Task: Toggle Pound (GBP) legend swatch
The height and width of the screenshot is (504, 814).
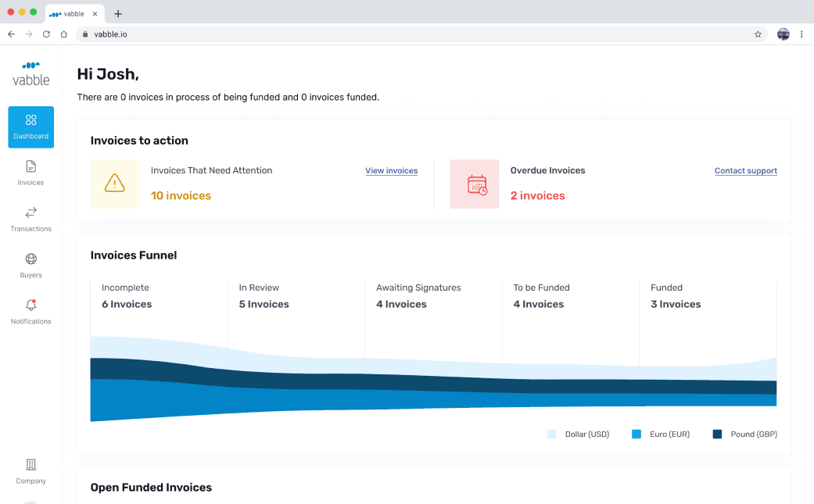Action: (717, 434)
